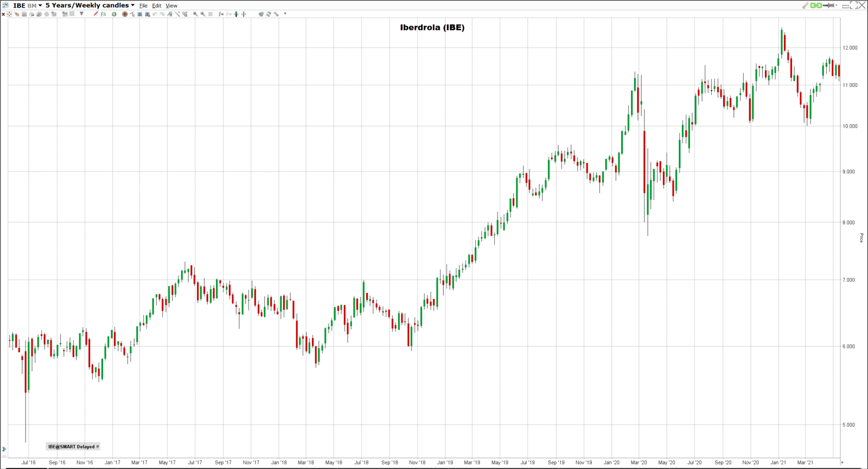The image size is (868, 469).
Task: Activate the red crosshair target tool
Action: (x=125, y=14)
